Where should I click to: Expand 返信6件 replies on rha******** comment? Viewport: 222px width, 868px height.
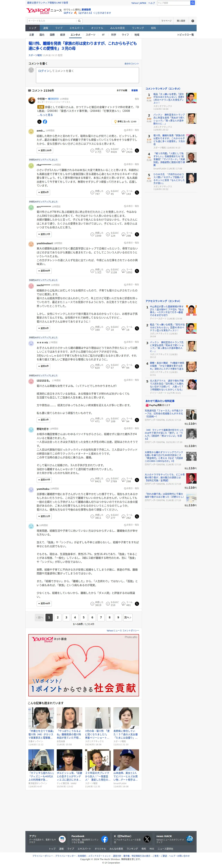[43, 192]
